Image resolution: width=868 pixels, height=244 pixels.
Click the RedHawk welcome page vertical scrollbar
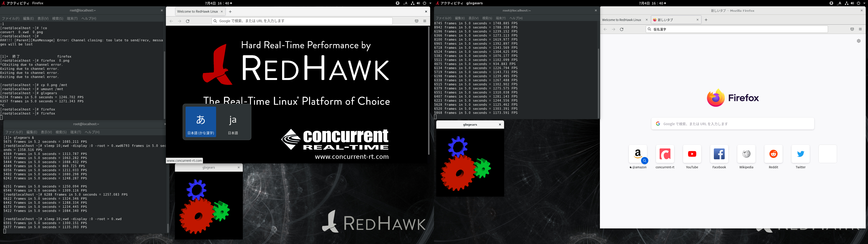point(429,90)
